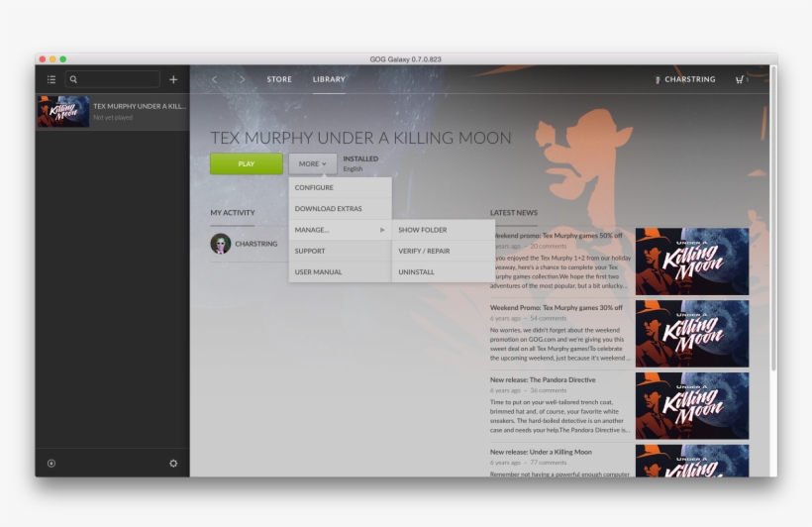Click into the sidebar search field
The image size is (812, 527).
(x=112, y=79)
